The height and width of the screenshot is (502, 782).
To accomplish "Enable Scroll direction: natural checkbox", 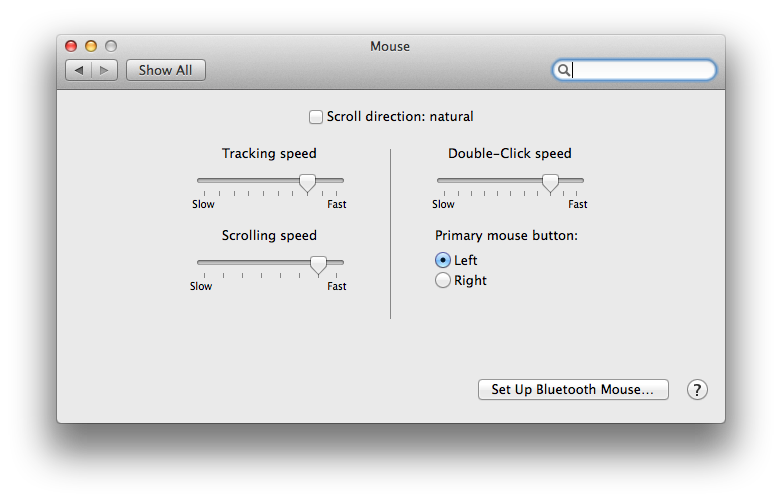I will (x=316, y=117).
